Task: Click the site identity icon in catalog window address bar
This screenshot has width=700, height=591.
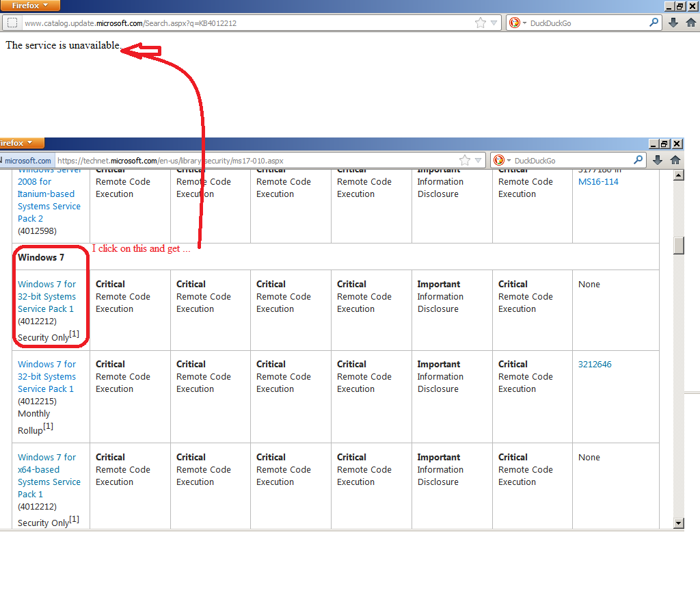Action: [12, 23]
